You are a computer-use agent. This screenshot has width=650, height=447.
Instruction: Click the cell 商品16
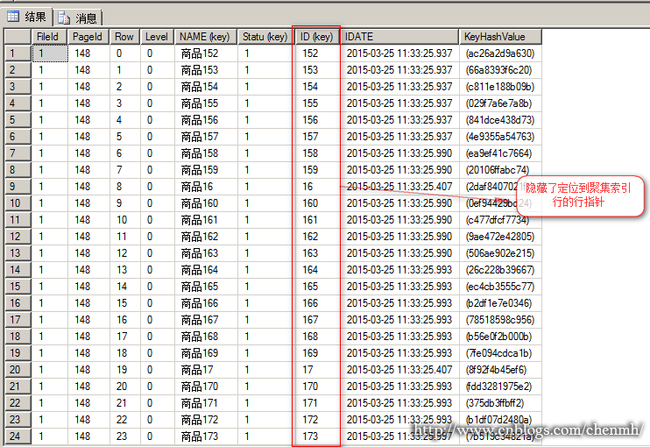205,187
